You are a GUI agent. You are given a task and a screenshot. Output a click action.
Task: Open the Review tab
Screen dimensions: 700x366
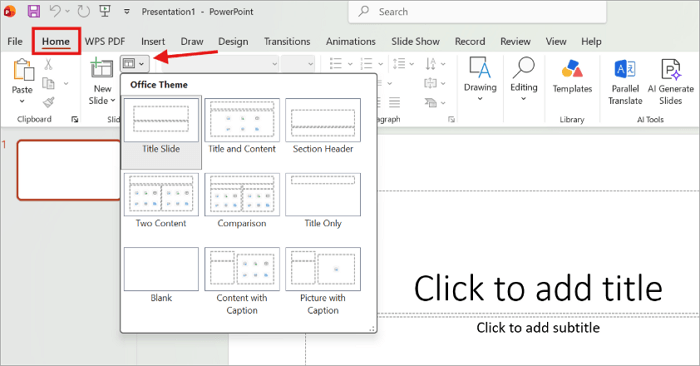[515, 42]
